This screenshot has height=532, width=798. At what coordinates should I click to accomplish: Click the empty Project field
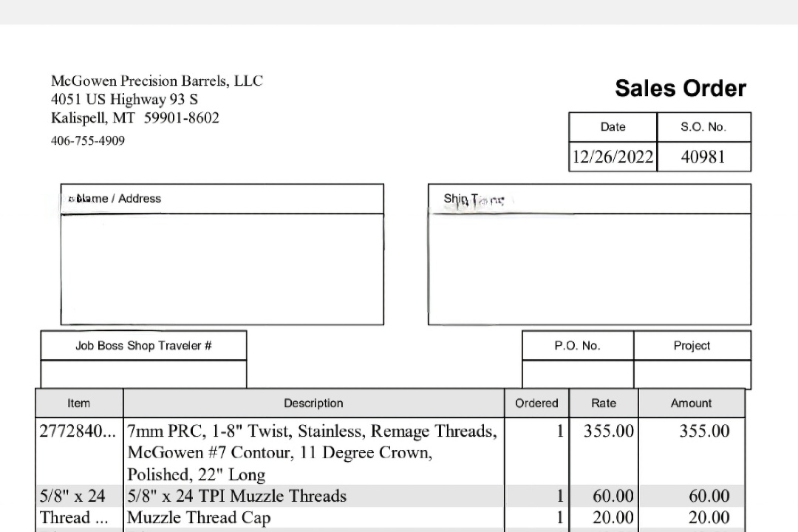pyautogui.click(x=692, y=375)
